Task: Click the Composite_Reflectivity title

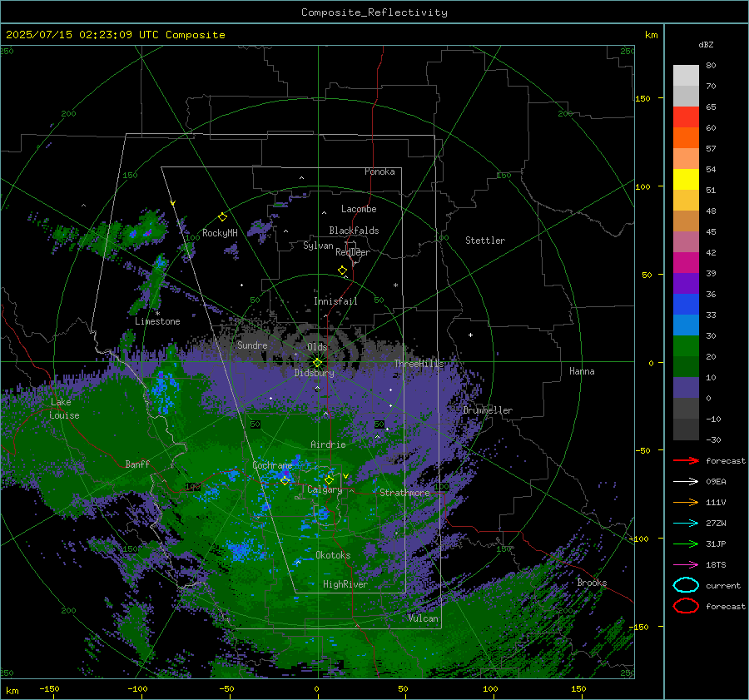Action: (x=374, y=12)
